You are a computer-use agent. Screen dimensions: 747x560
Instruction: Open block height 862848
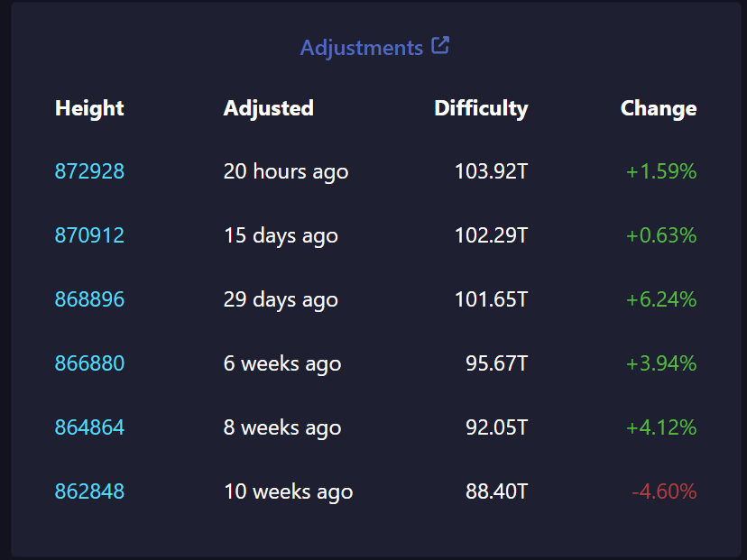[89, 491]
